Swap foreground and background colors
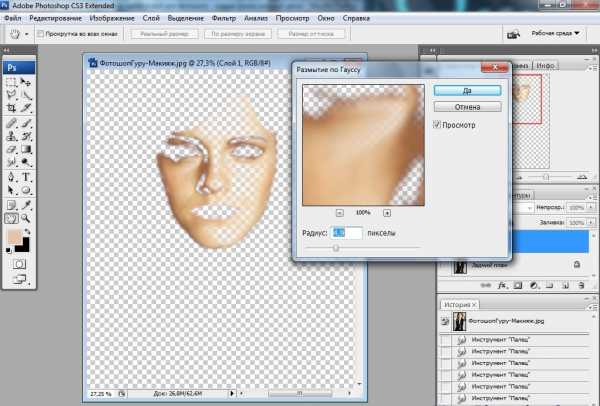 coord(27,232)
